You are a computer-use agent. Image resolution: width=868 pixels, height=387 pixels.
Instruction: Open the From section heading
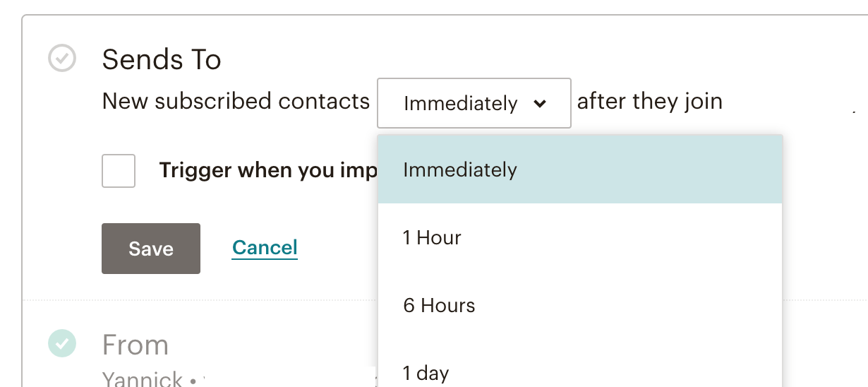tap(135, 345)
